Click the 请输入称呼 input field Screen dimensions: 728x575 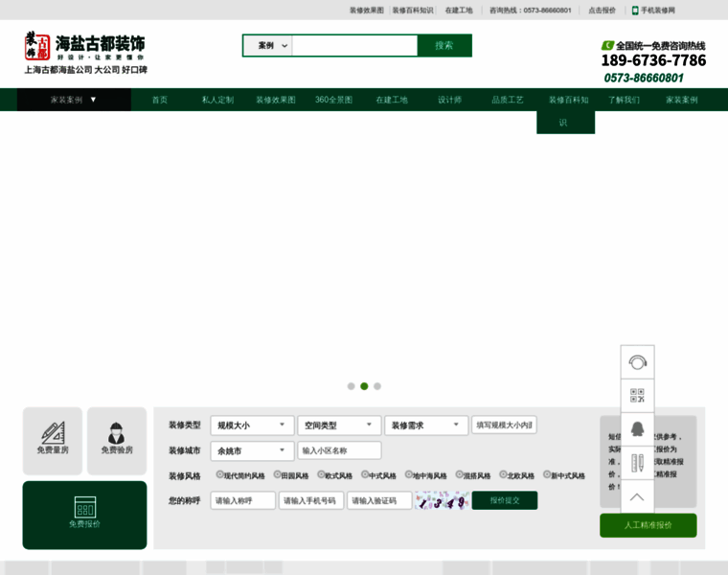(242, 500)
